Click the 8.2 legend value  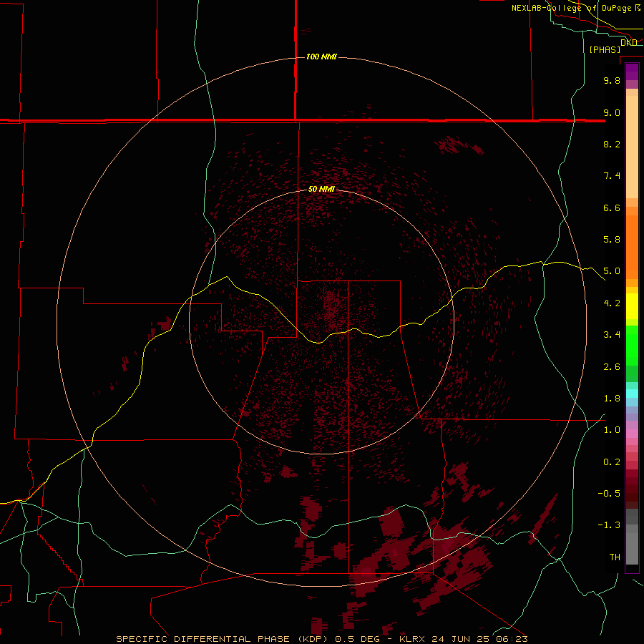(612, 144)
